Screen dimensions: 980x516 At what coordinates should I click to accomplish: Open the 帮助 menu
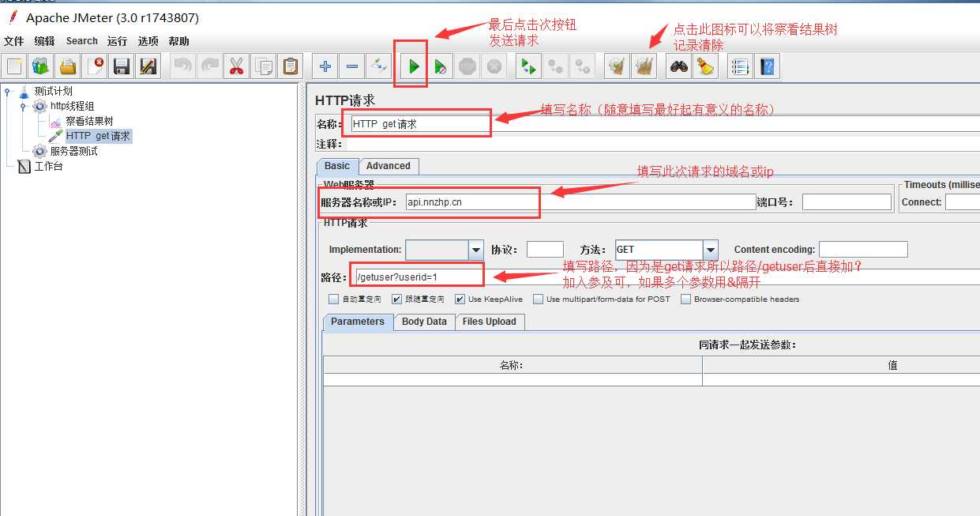coord(178,41)
